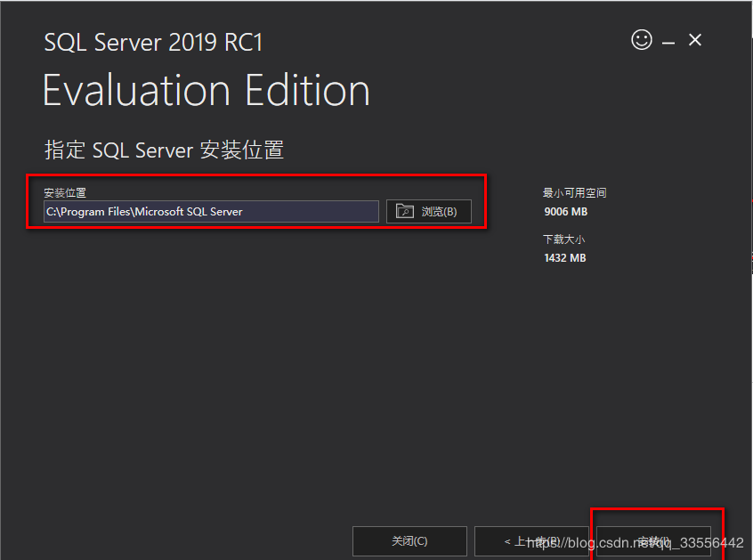Click the smiley feedback icon
Screen dimensions: 753x560
pos(642,39)
